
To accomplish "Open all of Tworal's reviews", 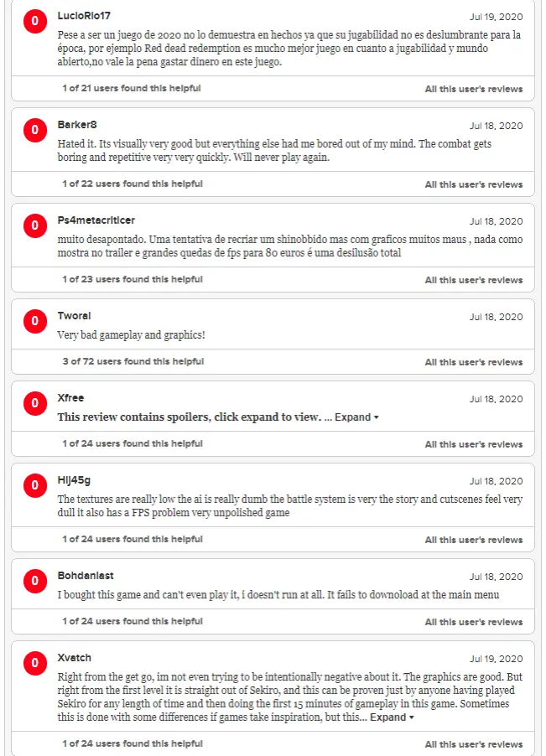I will coord(474,362).
